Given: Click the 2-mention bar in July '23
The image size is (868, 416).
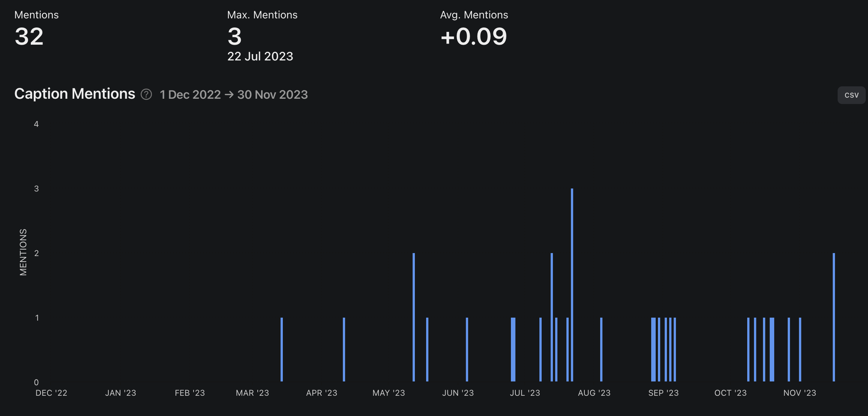Looking at the screenshot, I should [x=552, y=317].
